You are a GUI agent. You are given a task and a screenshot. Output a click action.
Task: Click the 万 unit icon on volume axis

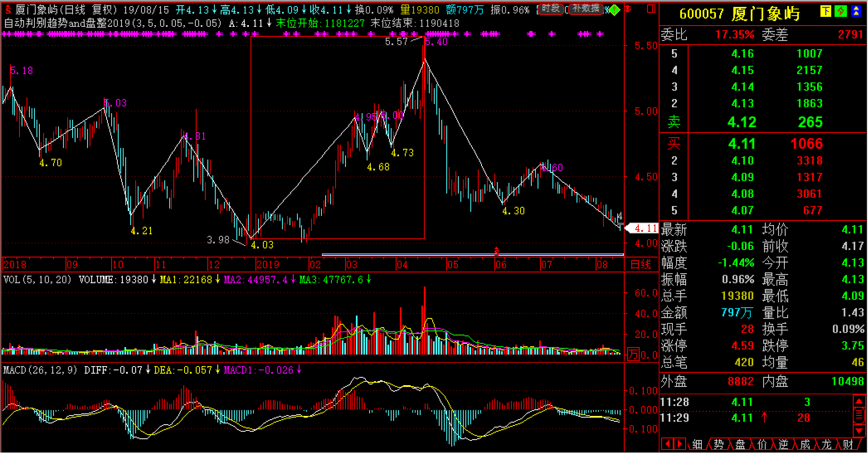(633, 354)
